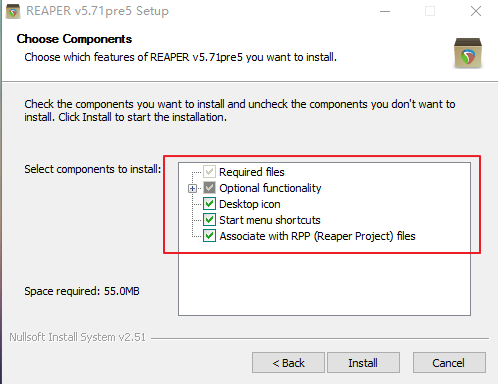Minimize the setup window
The image size is (498, 384).
[x=385, y=11]
